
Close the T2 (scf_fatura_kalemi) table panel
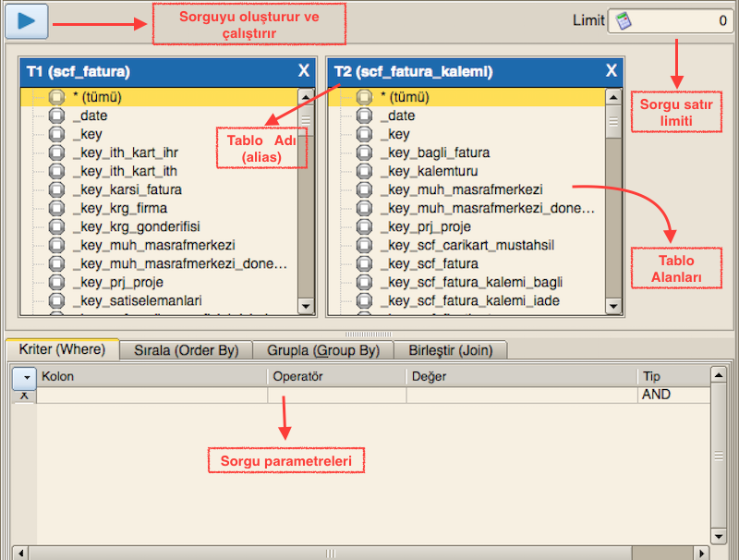pos(612,71)
